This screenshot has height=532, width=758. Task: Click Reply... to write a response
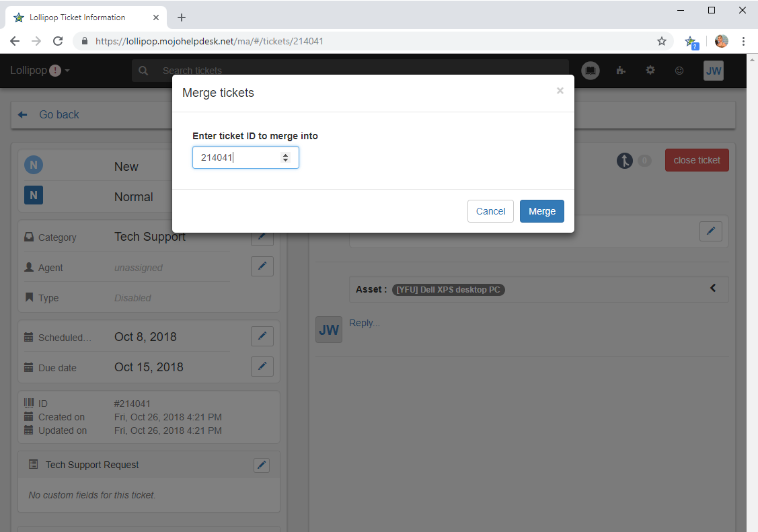pos(365,323)
